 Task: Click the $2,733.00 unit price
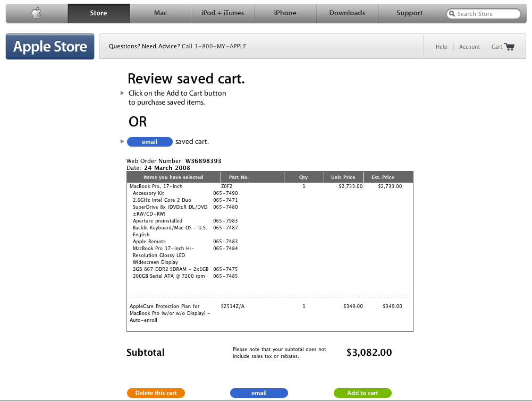coord(350,186)
